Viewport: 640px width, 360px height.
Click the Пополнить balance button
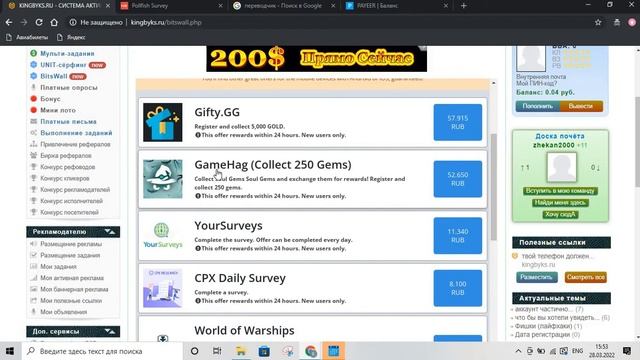[538, 106]
